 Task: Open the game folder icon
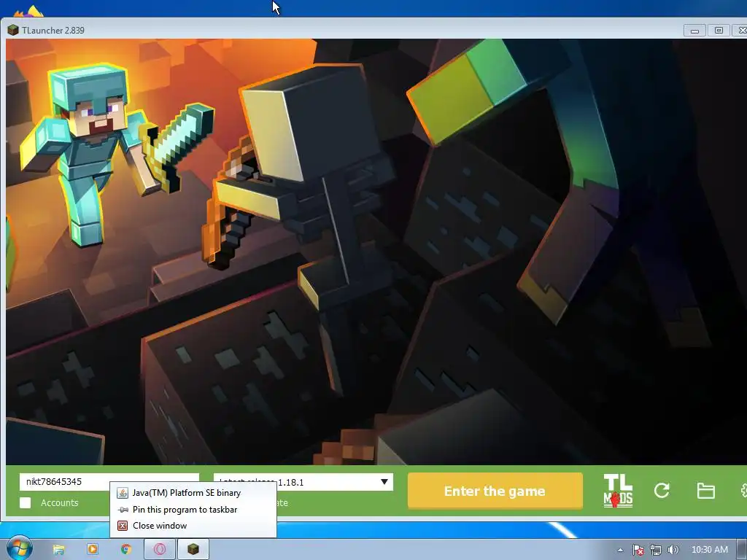tap(705, 491)
